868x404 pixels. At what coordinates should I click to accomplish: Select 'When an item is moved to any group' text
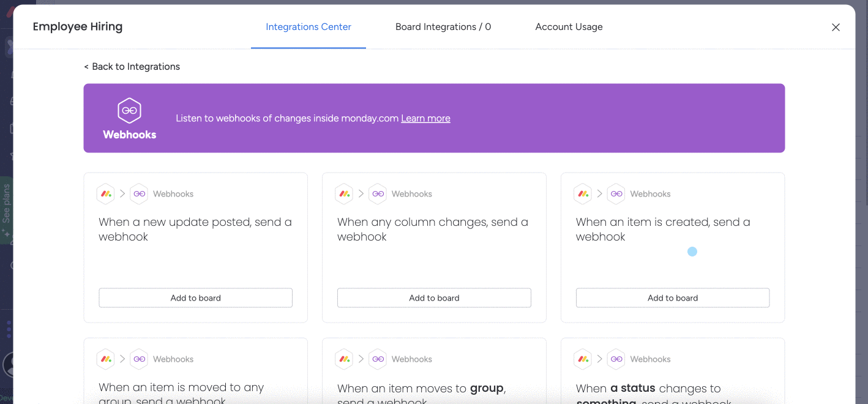[181, 394]
